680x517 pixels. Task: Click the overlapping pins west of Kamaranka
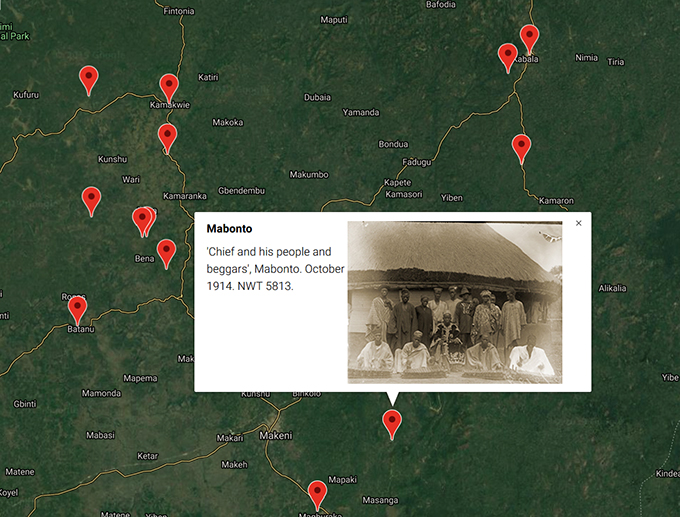pyautogui.click(x=144, y=220)
